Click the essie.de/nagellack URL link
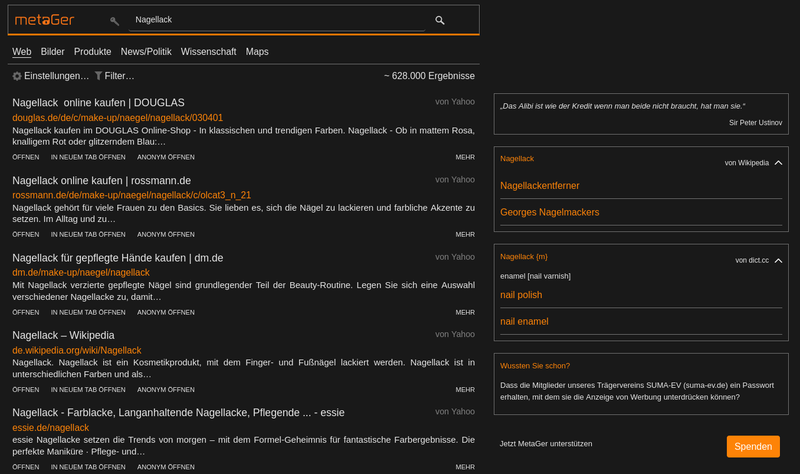 coord(51,428)
